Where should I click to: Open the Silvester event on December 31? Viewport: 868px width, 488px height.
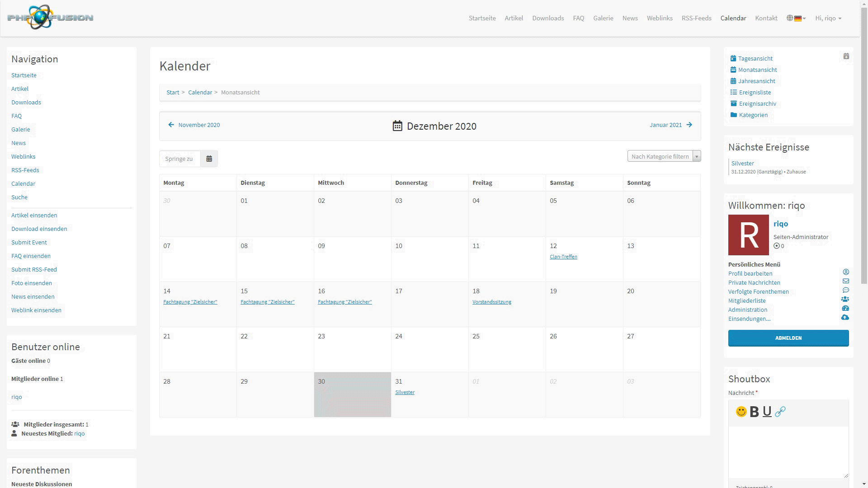coord(405,392)
